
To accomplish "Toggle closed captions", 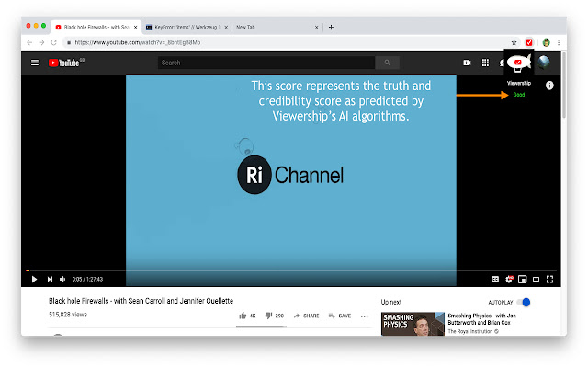I will tap(495, 279).
